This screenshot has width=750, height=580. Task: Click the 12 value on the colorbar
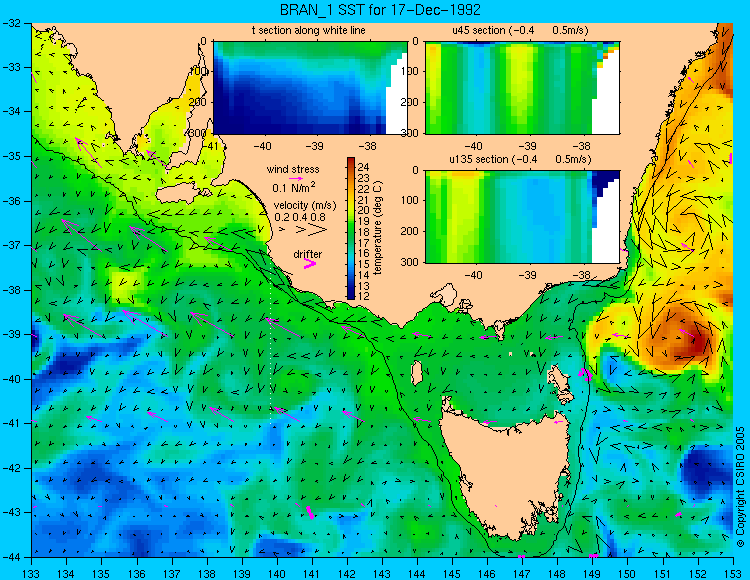click(x=364, y=296)
